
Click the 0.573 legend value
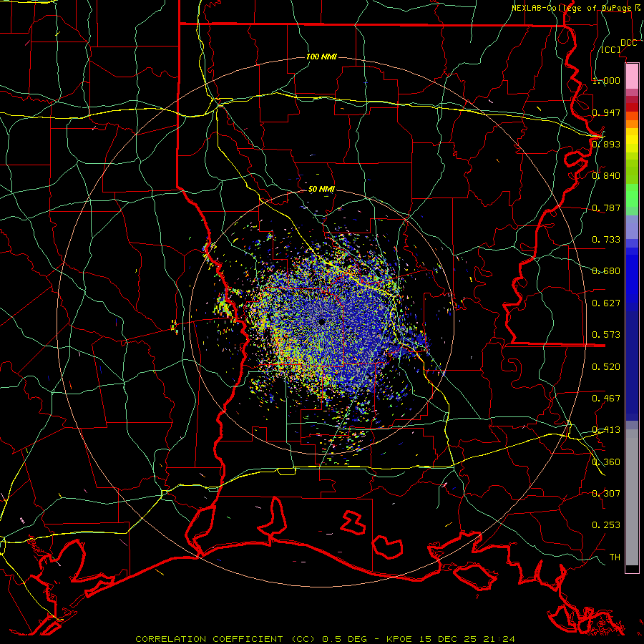(x=606, y=335)
